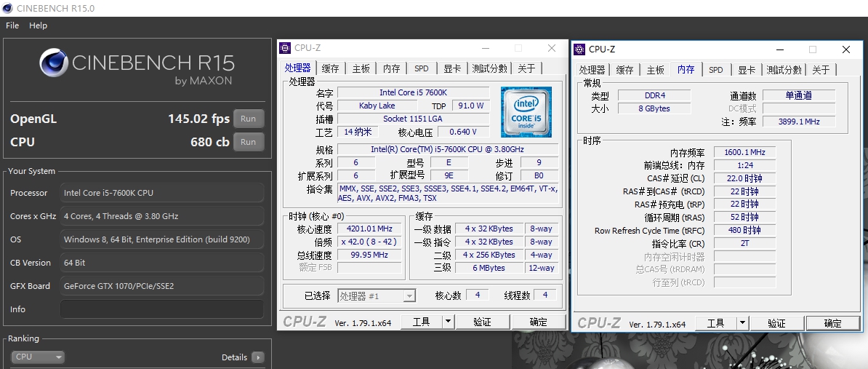Open 显卡 tab in right CPU-Z window

tap(747, 70)
